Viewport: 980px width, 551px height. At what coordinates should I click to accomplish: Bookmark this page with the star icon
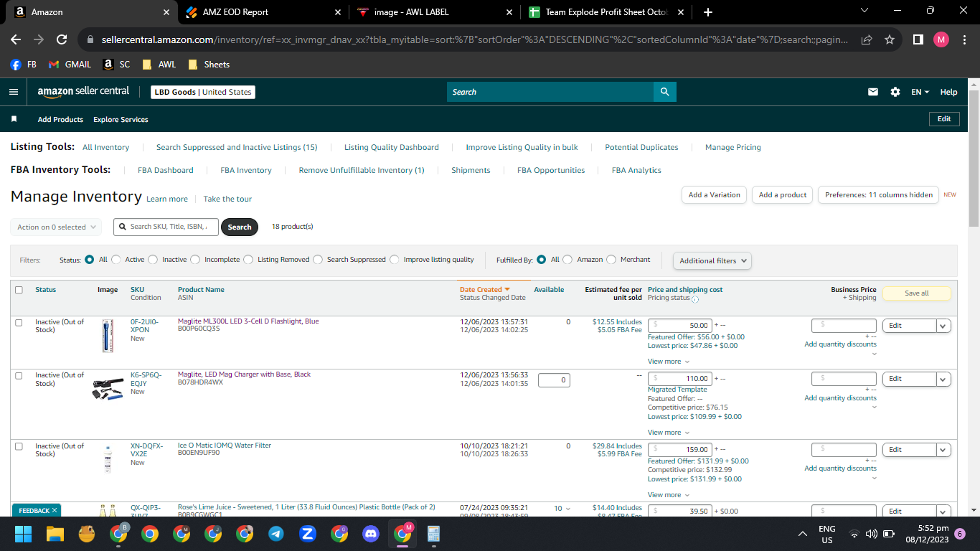pos(890,40)
